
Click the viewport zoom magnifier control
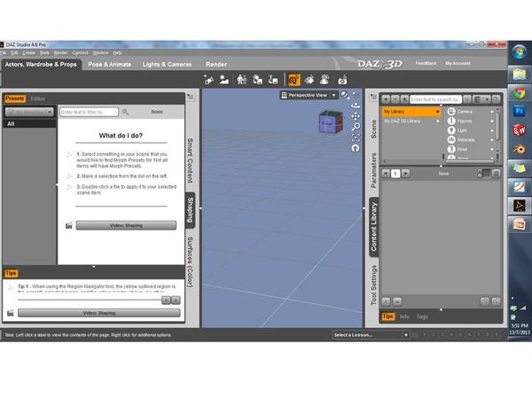356,127
